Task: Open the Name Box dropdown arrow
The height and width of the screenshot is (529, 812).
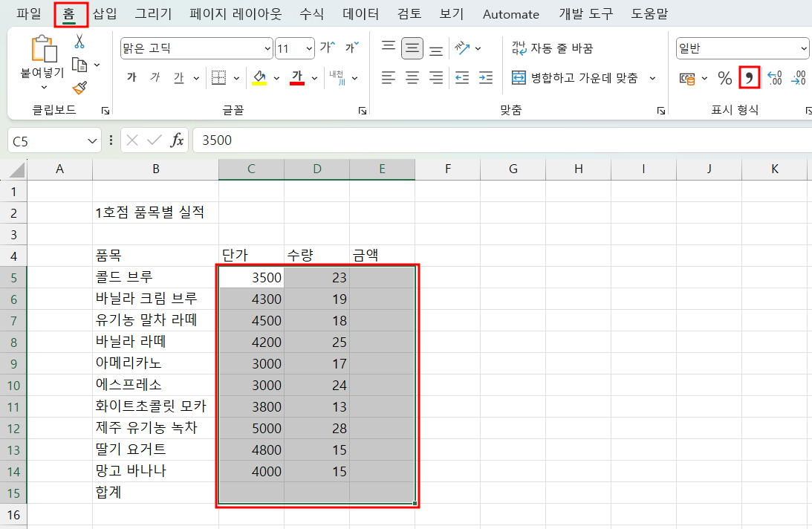Action: click(x=92, y=141)
